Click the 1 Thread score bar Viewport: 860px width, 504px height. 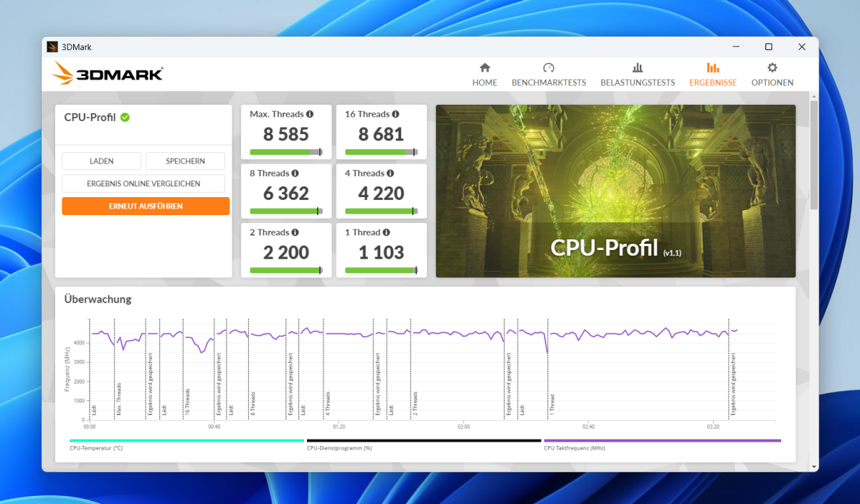[x=381, y=270]
